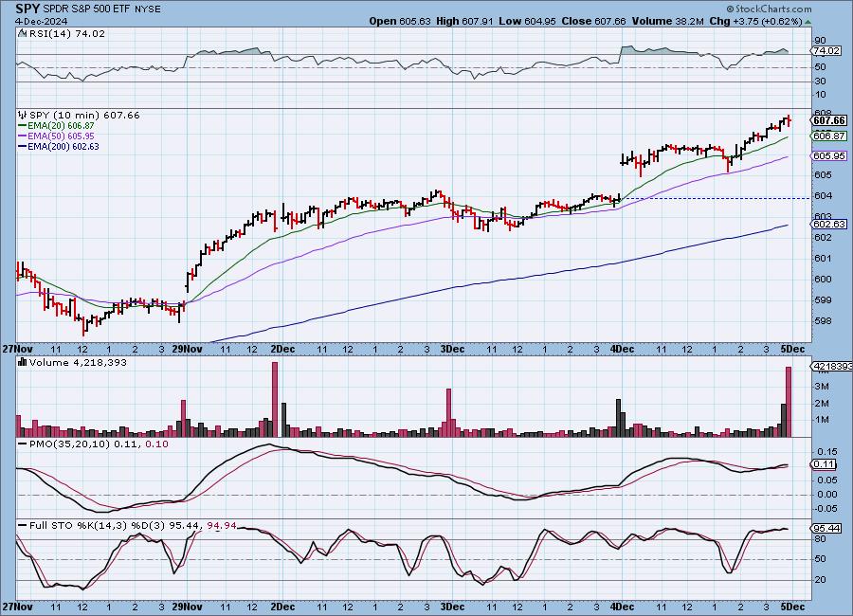Click the SPY (10 min) 607.66 label
Image resolution: width=853 pixels, height=616 pixels.
(x=84, y=116)
